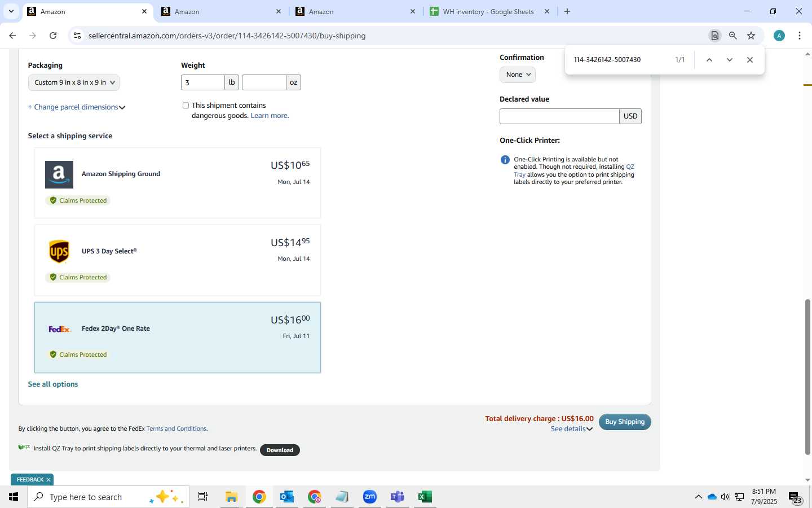
Task: Click Claims Protected badge under Amazon Shipping Ground
Action: [78, 200]
